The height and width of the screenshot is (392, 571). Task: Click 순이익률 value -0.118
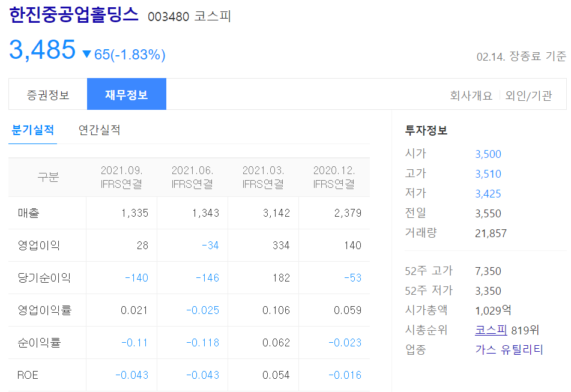[x=203, y=343]
